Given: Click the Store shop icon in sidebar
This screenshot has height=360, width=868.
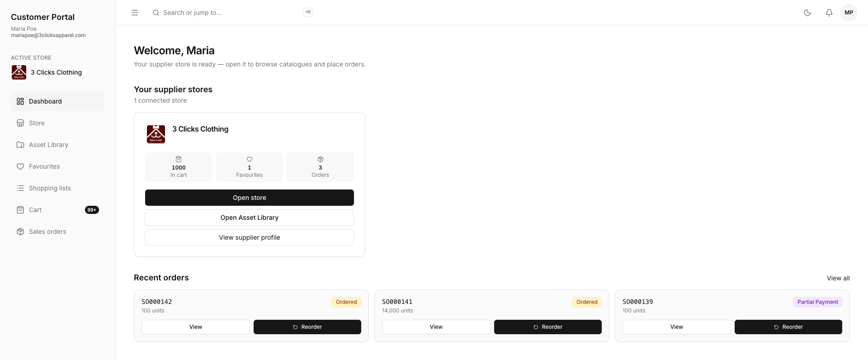Looking at the screenshot, I should (20, 123).
